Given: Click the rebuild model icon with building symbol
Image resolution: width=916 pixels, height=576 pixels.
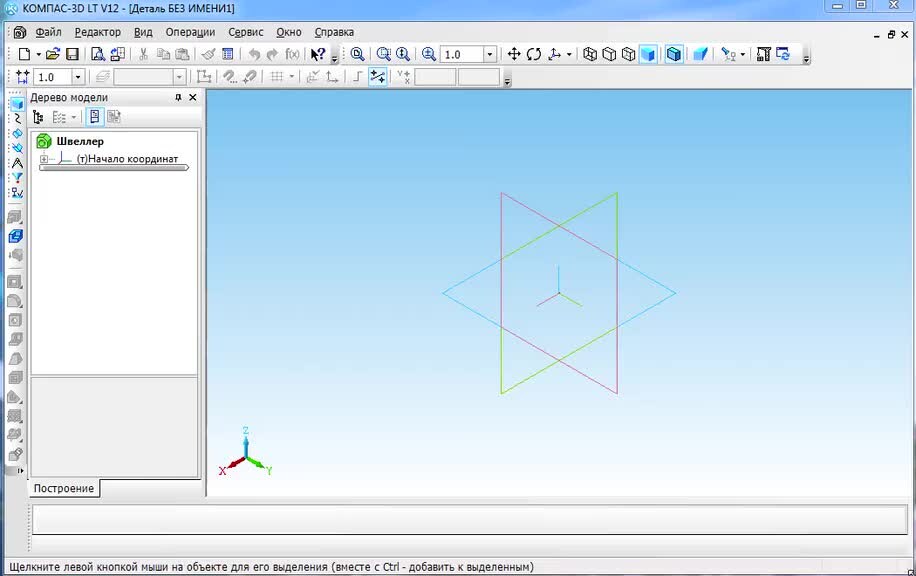Looking at the screenshot, I should coord(764,54).
